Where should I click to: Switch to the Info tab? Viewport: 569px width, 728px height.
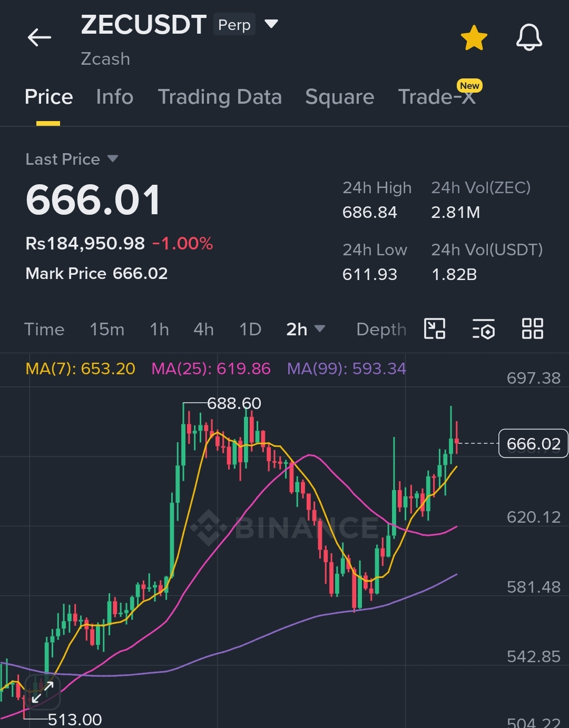[115, 97]
